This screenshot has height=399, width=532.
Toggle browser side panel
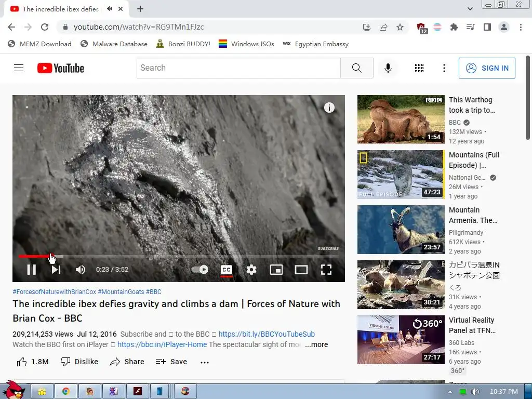click(x=487, y=27)
